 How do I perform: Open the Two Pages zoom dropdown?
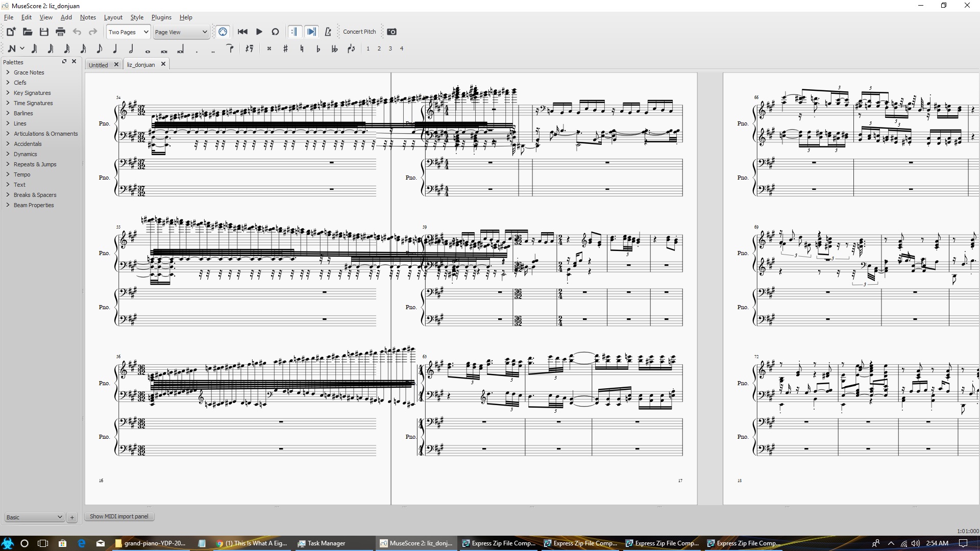click(128, 32)
